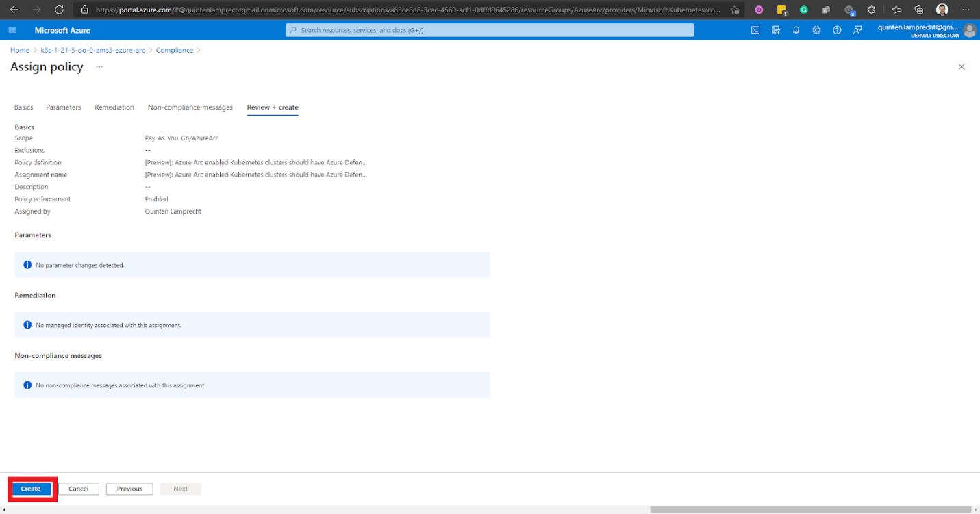980x514 pixels.
Task: Open the Directories + subscriptions filter icon
Action: (776, 30)
